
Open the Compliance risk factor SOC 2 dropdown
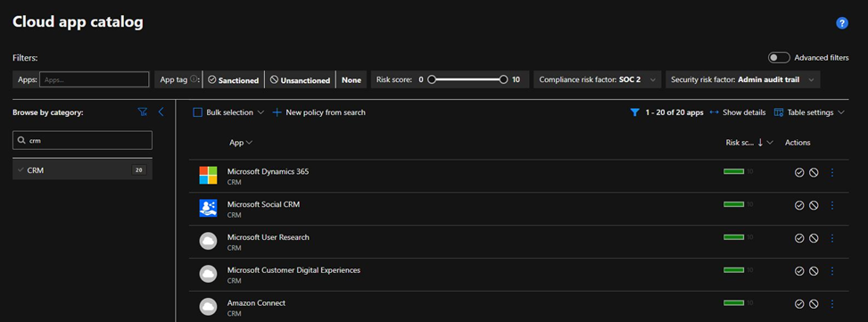pos(598,79)
